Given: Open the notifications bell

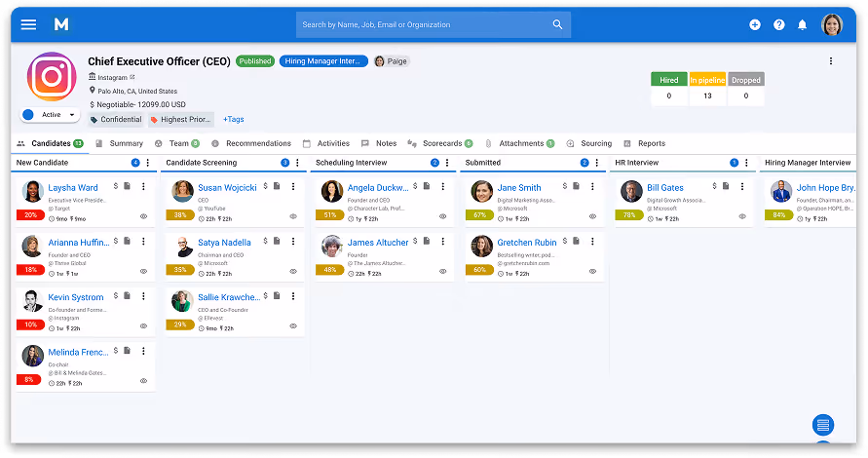Looking at the screenshot, I should [802, 24].
